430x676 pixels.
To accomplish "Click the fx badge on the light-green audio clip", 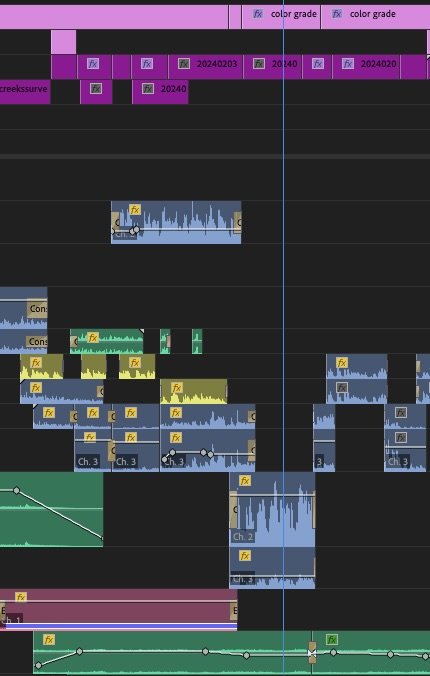I will (x=93, y=338).
